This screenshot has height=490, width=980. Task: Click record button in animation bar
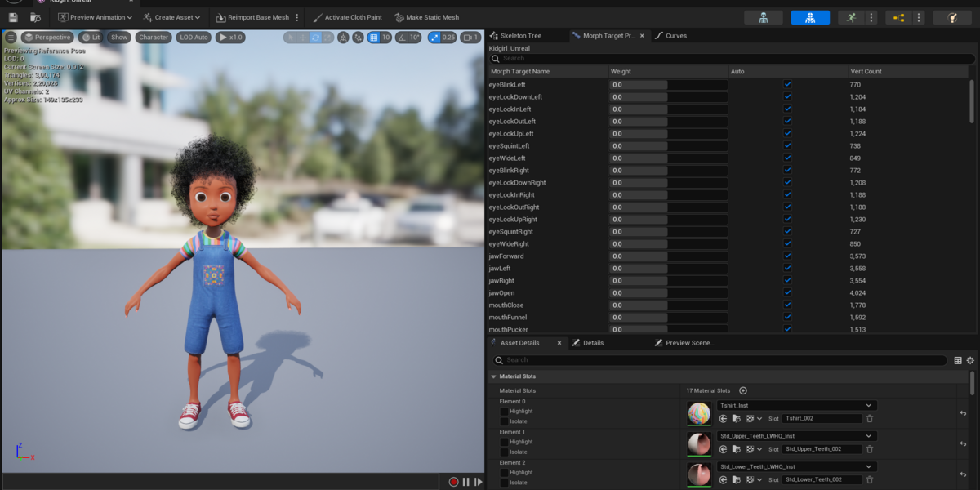tap(453, 482)
